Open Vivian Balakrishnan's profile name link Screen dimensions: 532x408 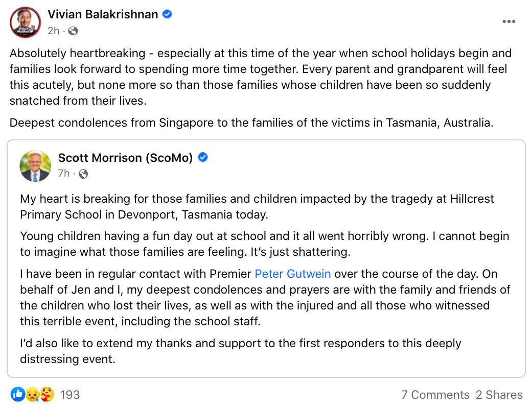(103, 14)
